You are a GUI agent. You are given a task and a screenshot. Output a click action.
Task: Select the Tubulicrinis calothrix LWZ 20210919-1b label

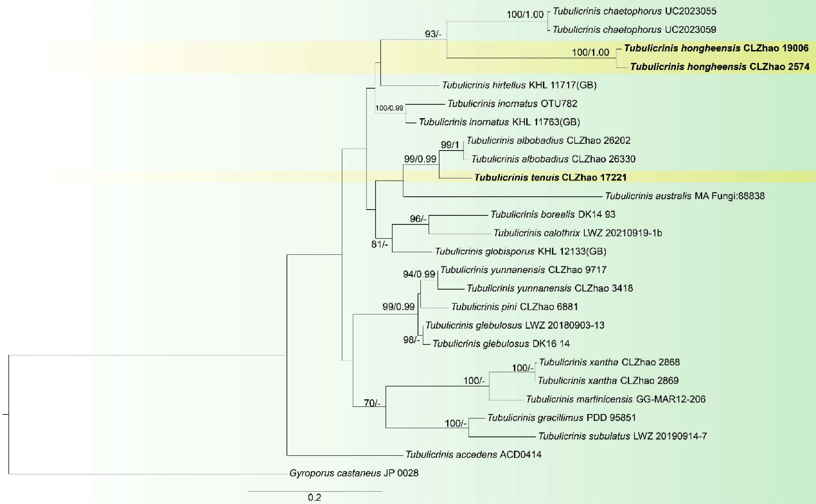tap(578, 233)
